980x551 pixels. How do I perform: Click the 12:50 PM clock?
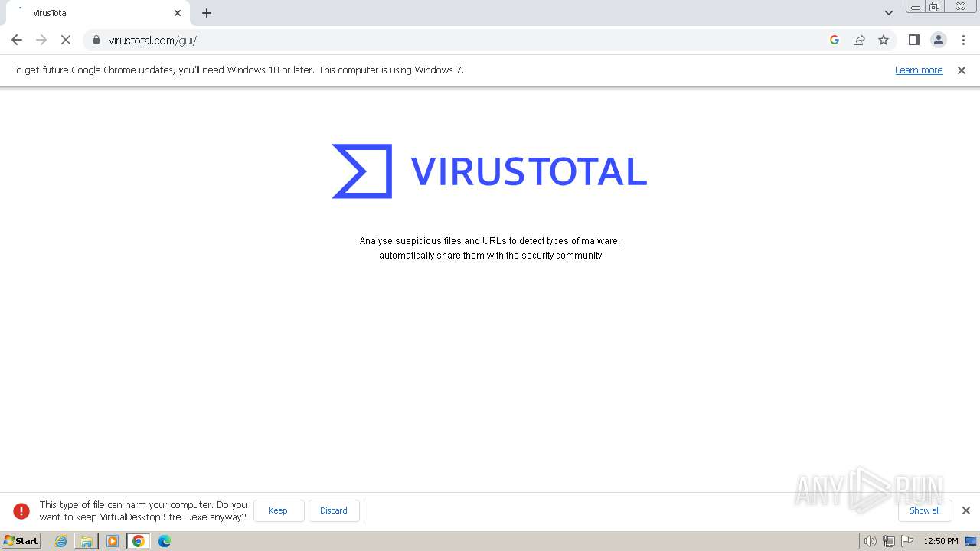pos(941,541)
